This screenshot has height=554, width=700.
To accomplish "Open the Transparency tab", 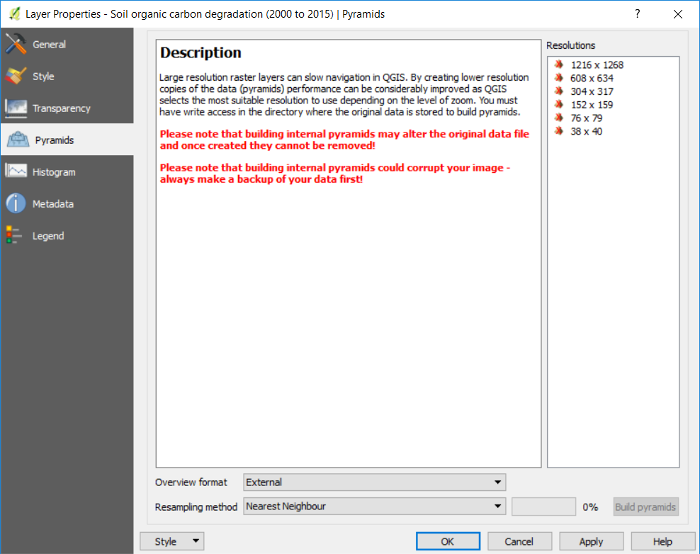I will (67, 108).
